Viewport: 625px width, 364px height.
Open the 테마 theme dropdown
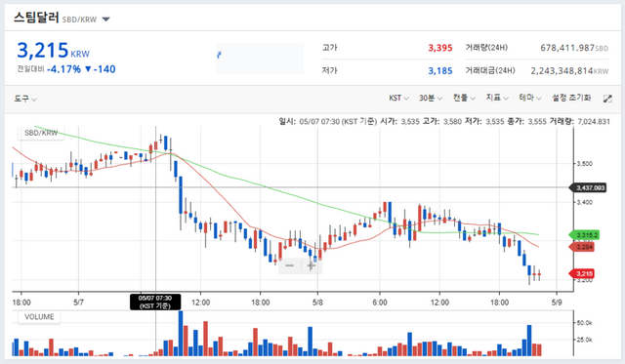tap(530, 98)
